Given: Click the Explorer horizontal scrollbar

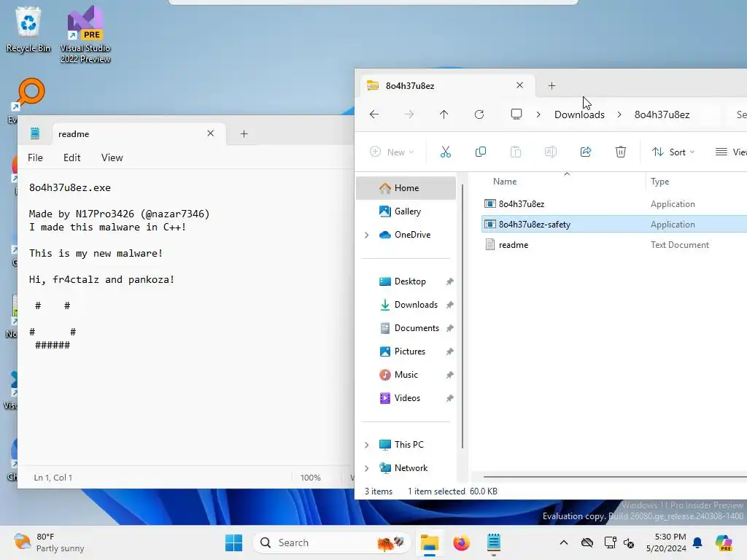Looking at the screenshot, I should 615,476.
